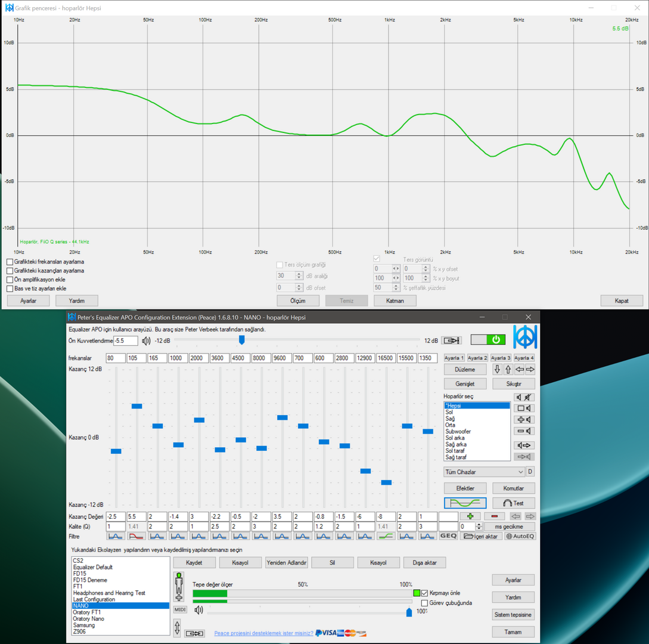Screen dimensions: 649x644
Task: Uncheck Kırpmayı önle checkbox
Action: [424, 593]
